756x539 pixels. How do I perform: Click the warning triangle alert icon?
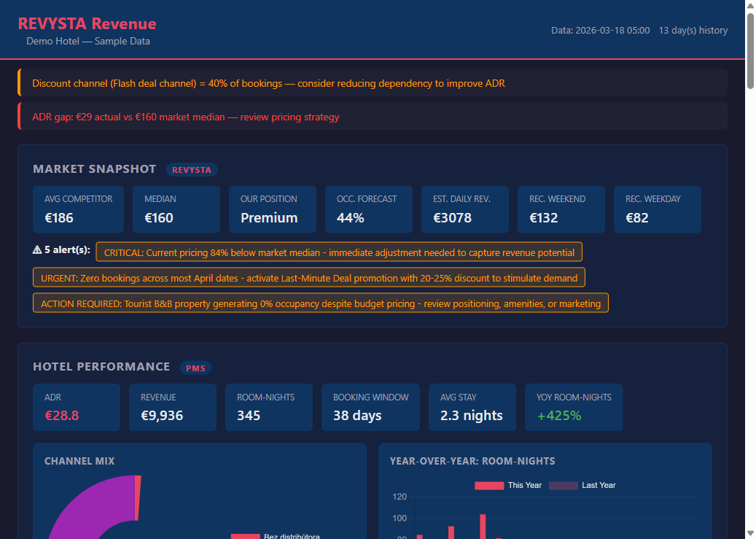coord(37,249)
